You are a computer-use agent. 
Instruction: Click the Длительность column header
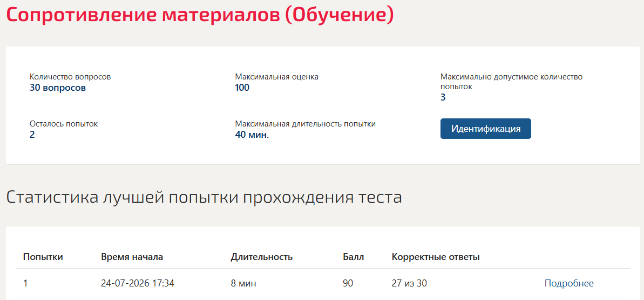coord(262,257)
